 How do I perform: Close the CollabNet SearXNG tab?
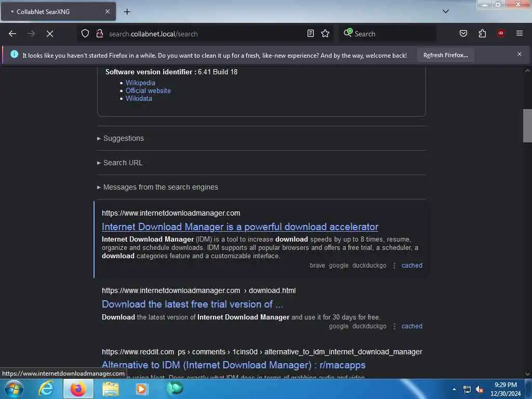pos(107,11)
